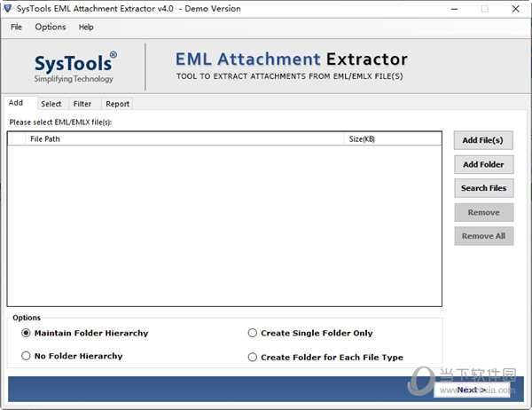Click the SysTools shield icon in title bar
The width and height of the screenshot is (532, 410).
tap(7, 8)
